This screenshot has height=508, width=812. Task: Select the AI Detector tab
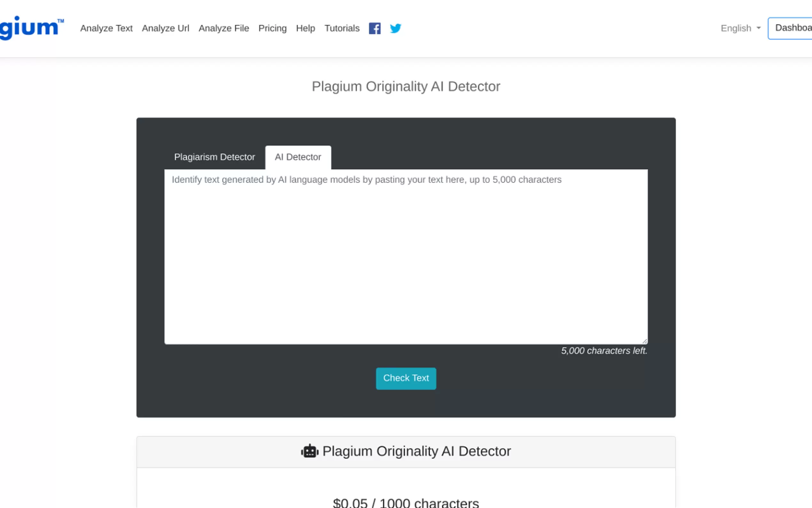(x=298, y=157)
